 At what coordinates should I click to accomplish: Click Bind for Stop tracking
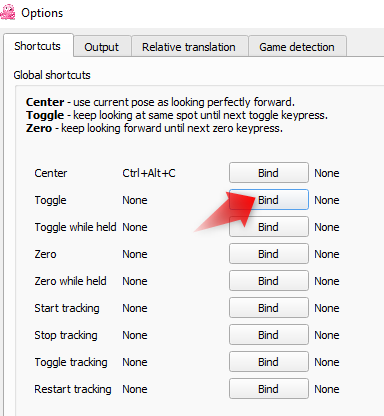[269, 335]
